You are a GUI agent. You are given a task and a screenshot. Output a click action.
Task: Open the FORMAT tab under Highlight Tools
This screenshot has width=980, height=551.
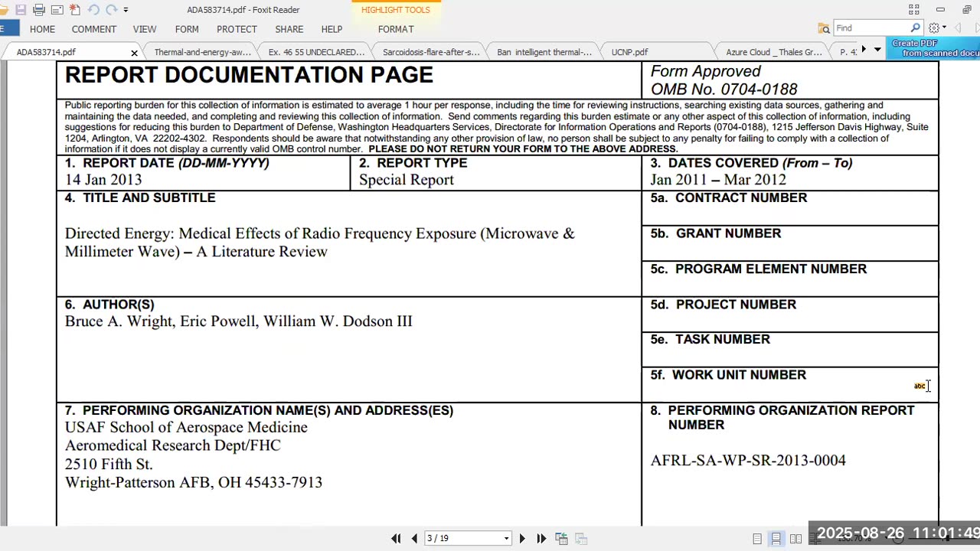click(x=396, y=29)
